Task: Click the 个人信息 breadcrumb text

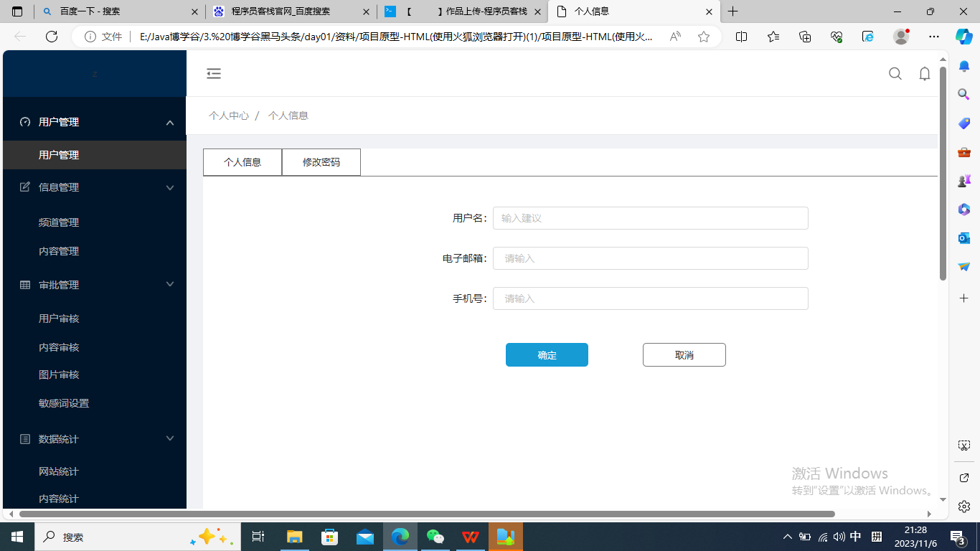Action: coord(288,116)
